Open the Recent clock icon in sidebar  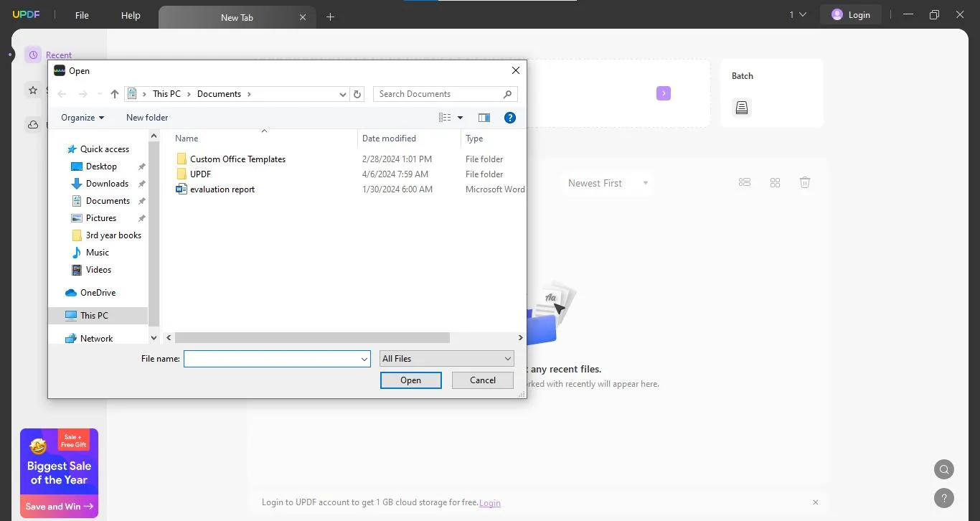pyautogui.click(x=33, y=55)
